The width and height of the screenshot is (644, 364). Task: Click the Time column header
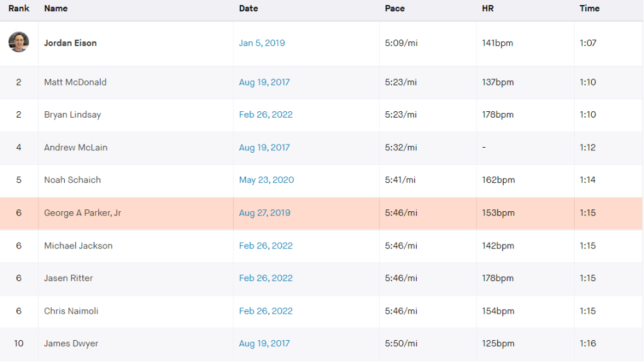tap(589, 9)
